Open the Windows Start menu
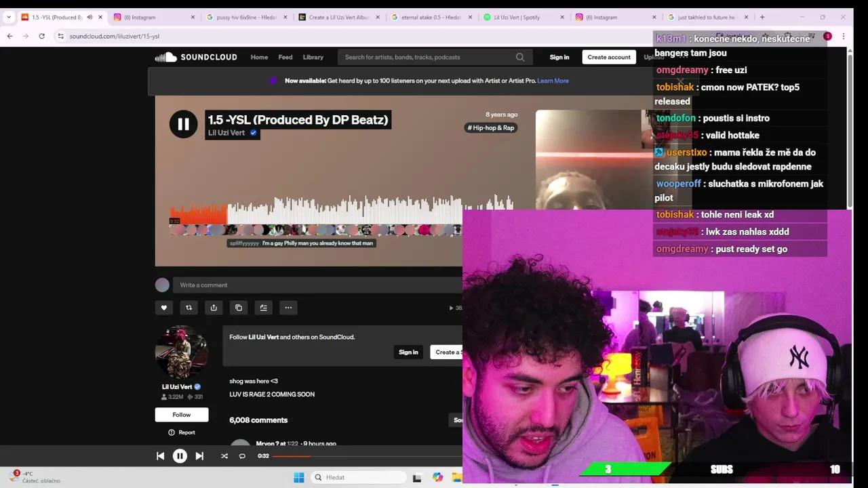Viewport: 868px width, 488px height. pos(298,477)
